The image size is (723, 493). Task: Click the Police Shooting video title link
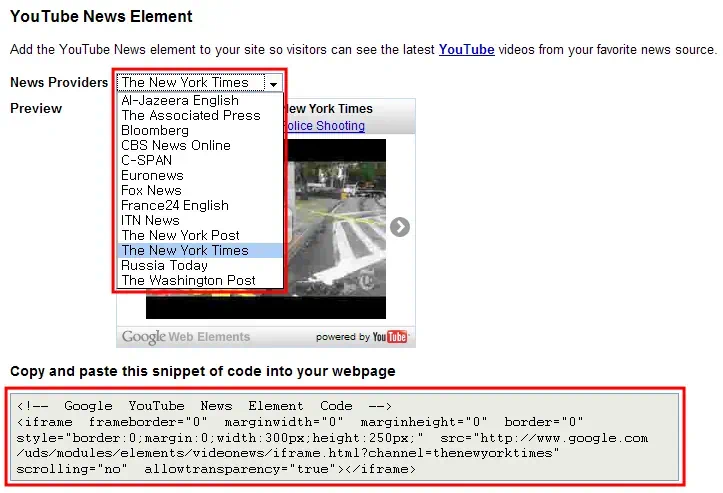325,126
